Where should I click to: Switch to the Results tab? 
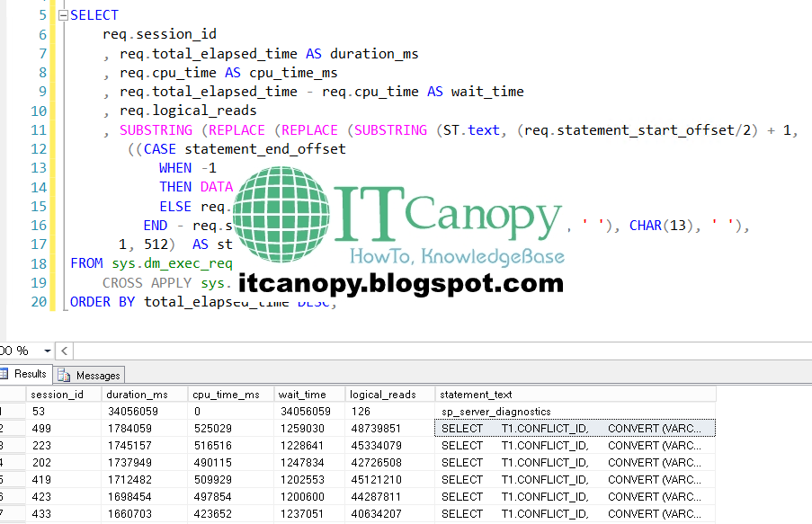(x=25, y=374)
